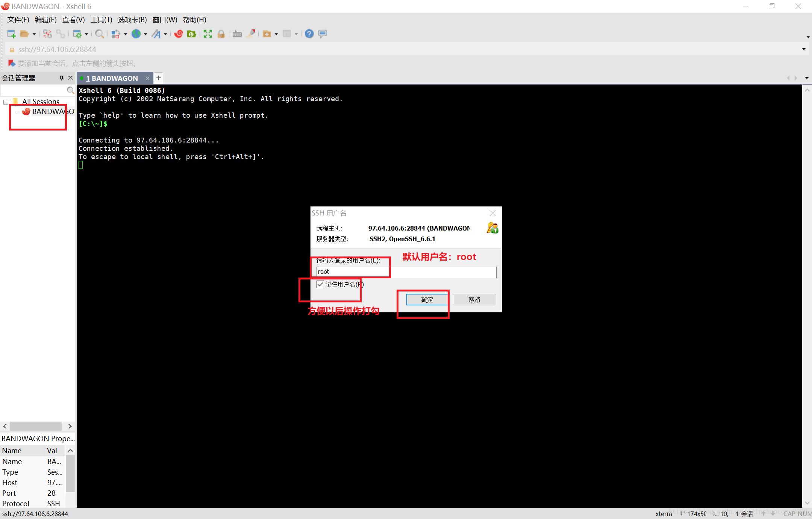Screen dimensions: 812x519
Task: Click the virtual keyboard toolbar icon
Action: click(x=237, y=34)
